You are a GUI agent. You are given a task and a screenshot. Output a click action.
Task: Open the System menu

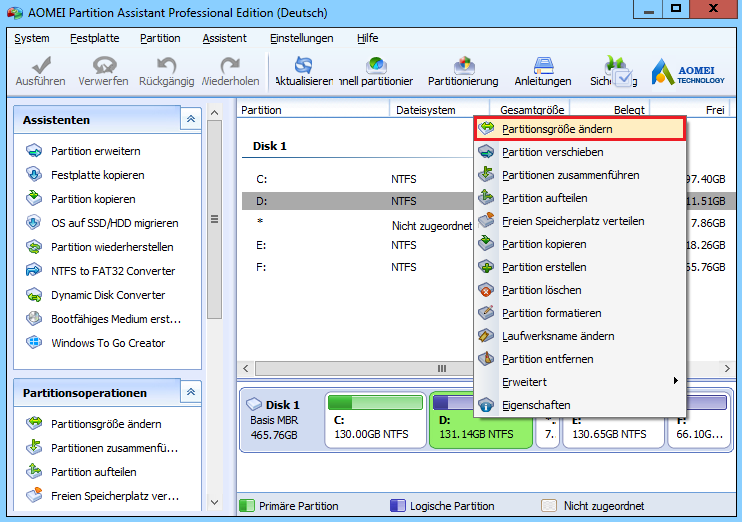click(32, 38)
